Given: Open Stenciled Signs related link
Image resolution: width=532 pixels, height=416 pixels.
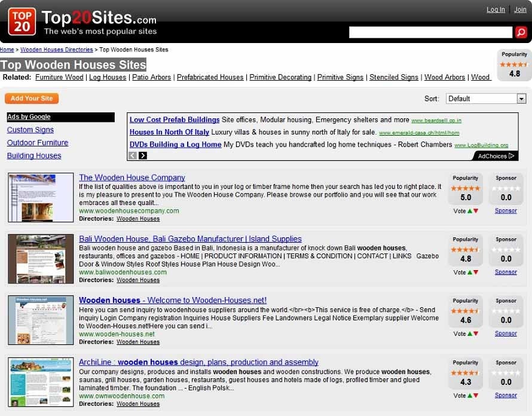Looking at the screenshot, I should [394, 77].
